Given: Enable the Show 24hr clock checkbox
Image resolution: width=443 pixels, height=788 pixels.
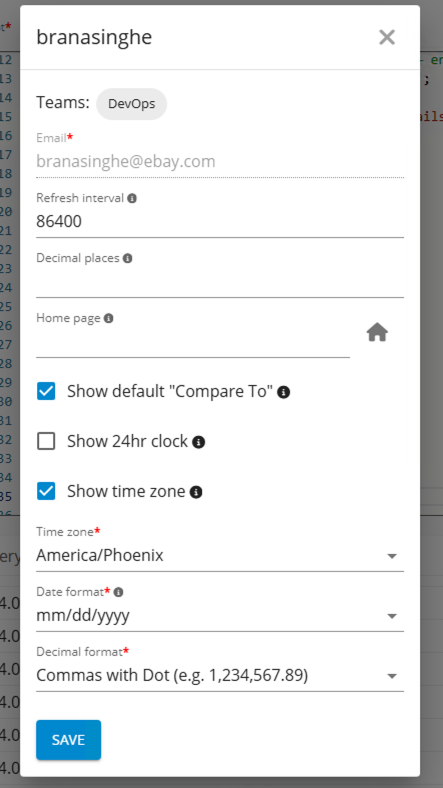Looking at the screenshot, I should click(46, 441).
